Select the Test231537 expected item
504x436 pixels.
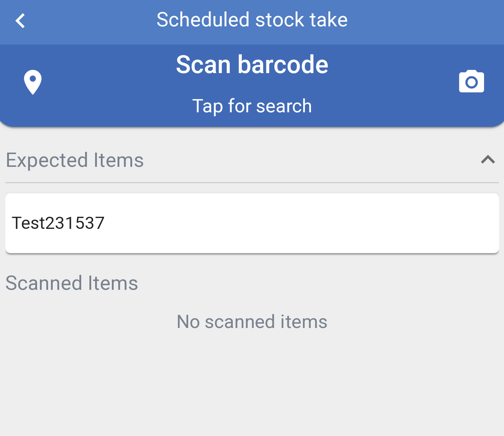coord(252,223)
